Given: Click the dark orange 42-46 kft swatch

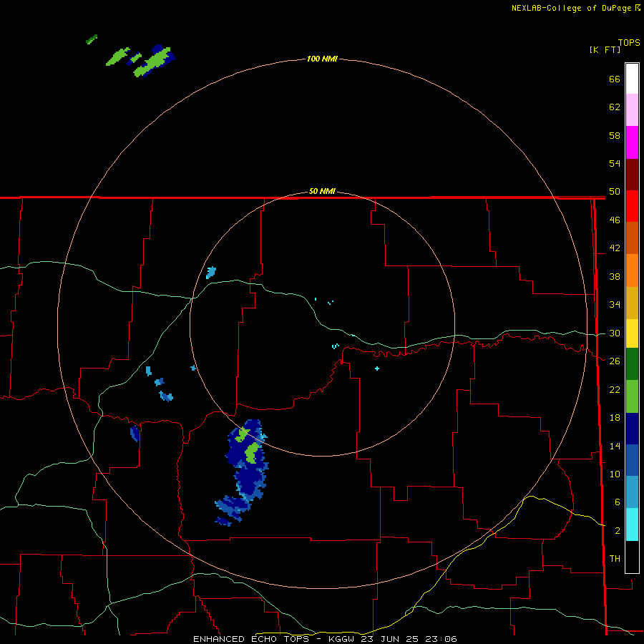Looking at the screenshot, I should click(x=632, y=238).
